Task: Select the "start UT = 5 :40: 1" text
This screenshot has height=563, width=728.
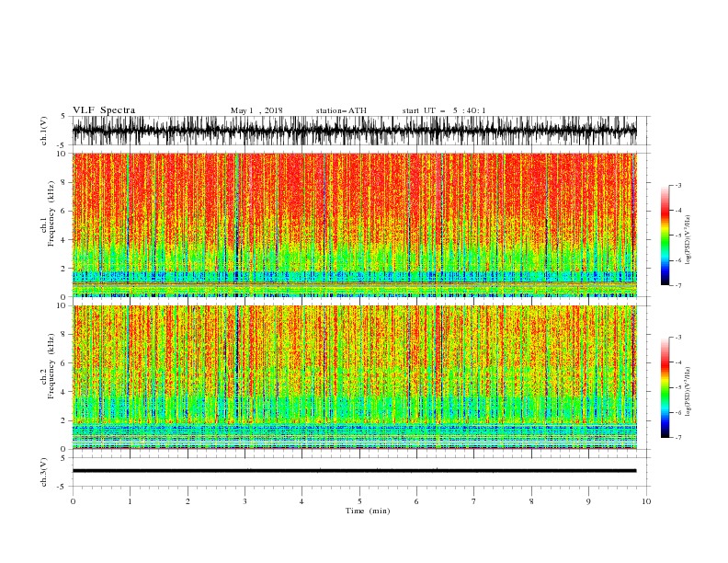Action: click(443, 110)
